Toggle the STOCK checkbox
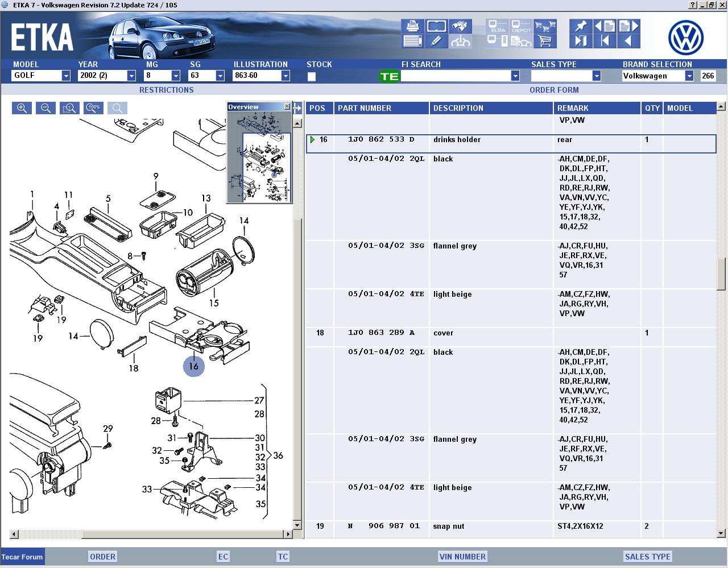The image size is (728, 568). coord(312,76)
